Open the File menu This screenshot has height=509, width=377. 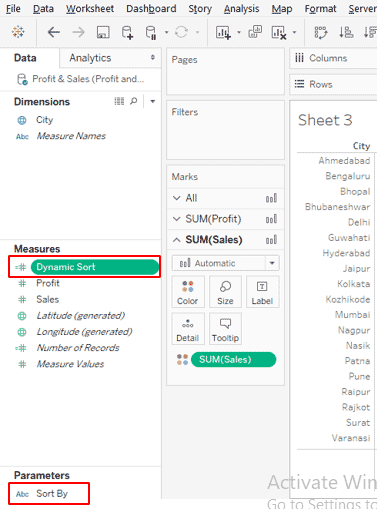13,9
